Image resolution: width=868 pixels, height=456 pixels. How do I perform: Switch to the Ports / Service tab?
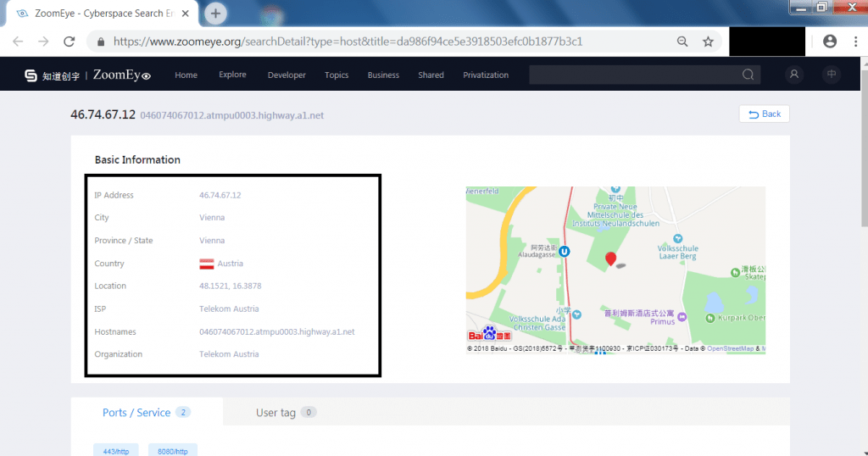point(147,412)
